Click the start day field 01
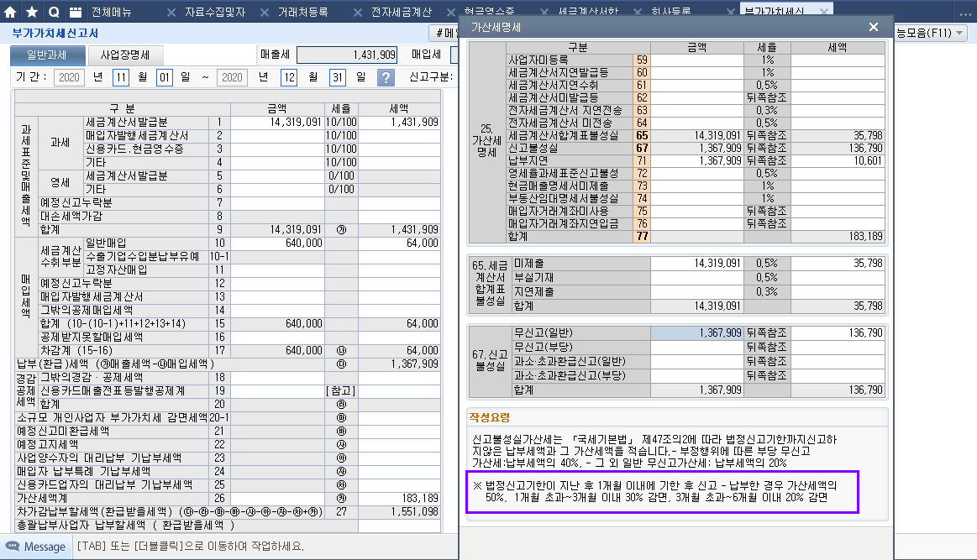The height and width of the screenshot is (560, 977). [165, 77]
